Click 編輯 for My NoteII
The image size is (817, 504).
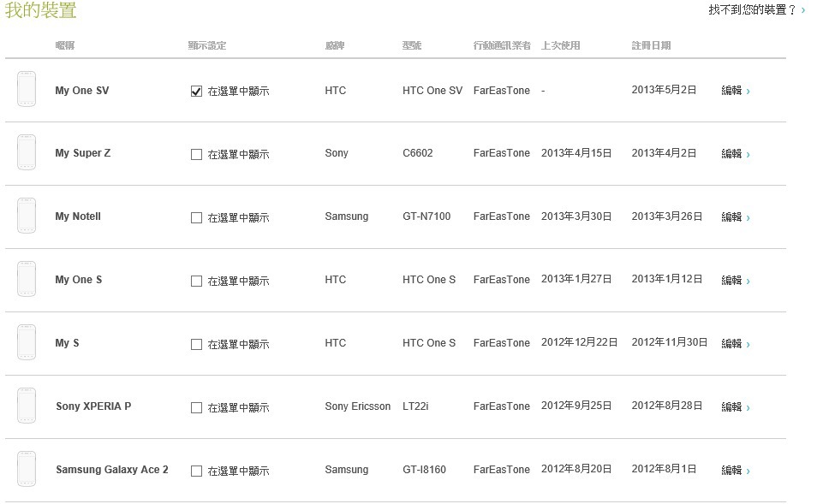(x=735, y=217)
